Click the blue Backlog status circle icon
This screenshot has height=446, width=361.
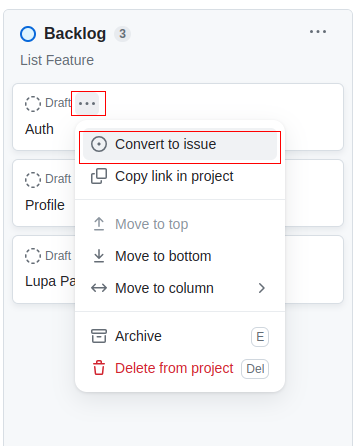tap(28, 34)
